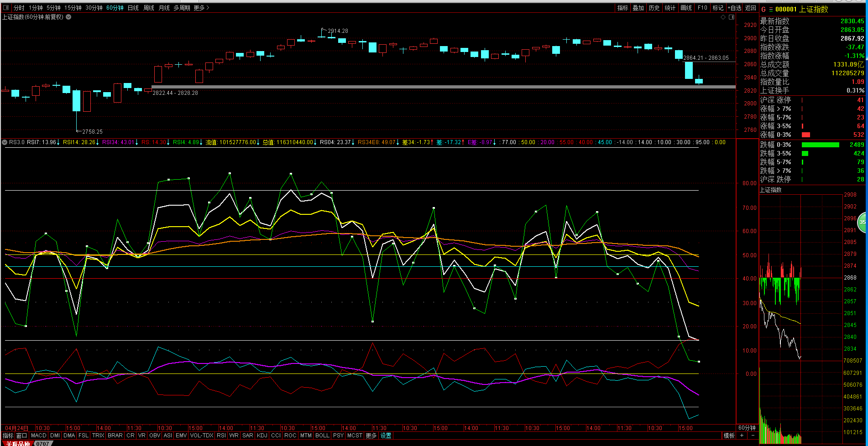
Task: Switch indicator to VR
Action: 142,436
